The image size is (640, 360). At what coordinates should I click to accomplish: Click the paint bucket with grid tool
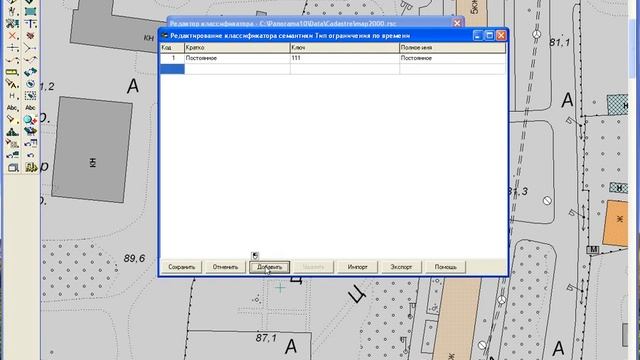click(13, 143)
